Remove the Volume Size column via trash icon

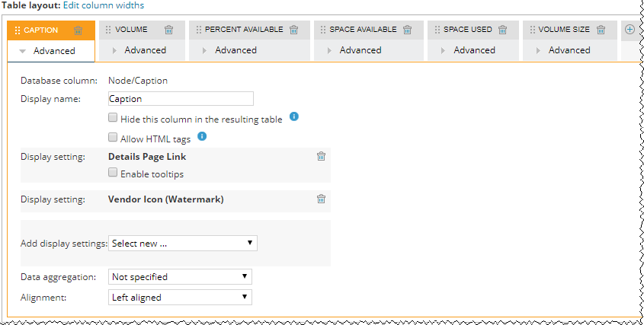pos(601,30)
